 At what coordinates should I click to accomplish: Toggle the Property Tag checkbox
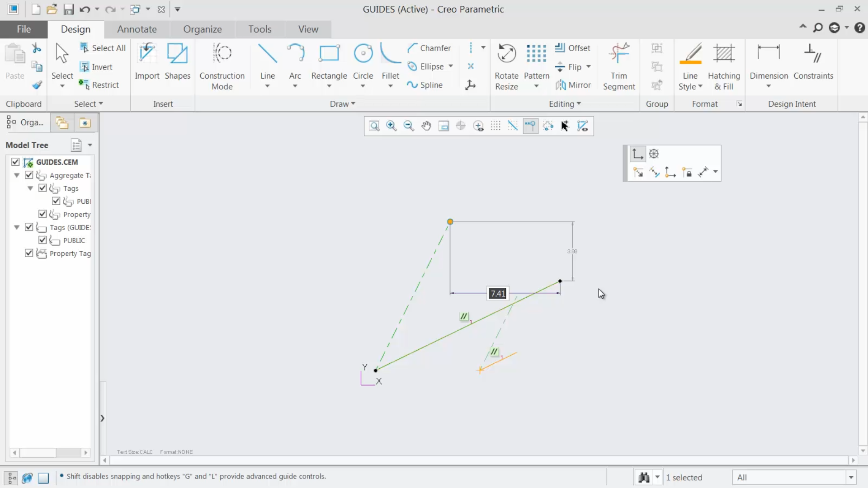[x=29, y=253]
